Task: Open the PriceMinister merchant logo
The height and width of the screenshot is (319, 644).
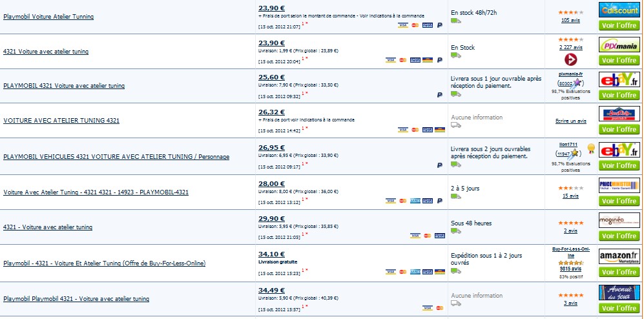Action: pos(619,185)
